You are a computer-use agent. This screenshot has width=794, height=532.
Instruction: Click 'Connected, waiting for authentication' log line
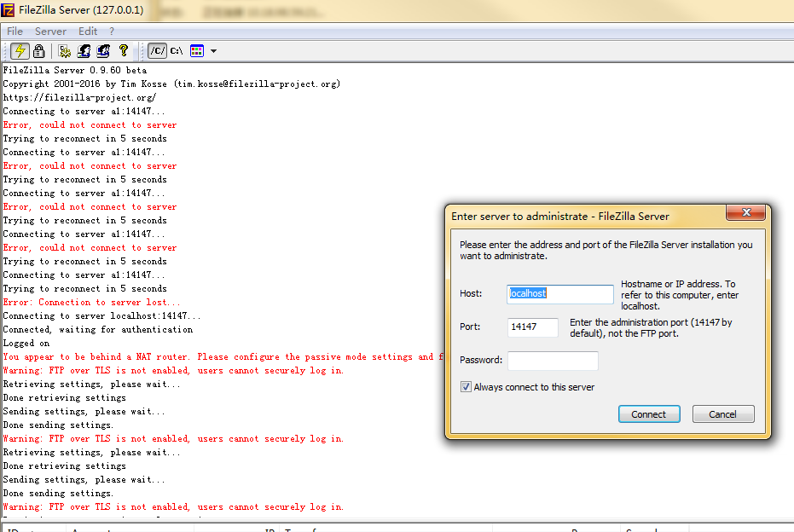98,330
